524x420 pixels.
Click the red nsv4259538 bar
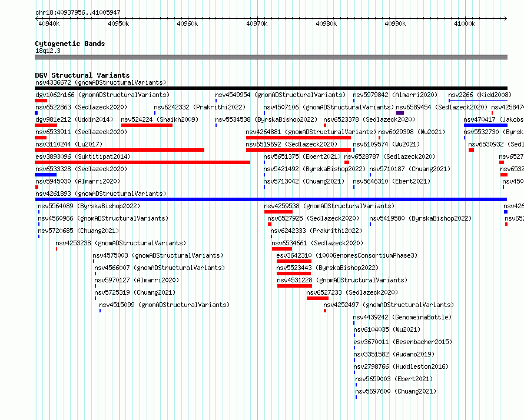[x=278, y=212]
